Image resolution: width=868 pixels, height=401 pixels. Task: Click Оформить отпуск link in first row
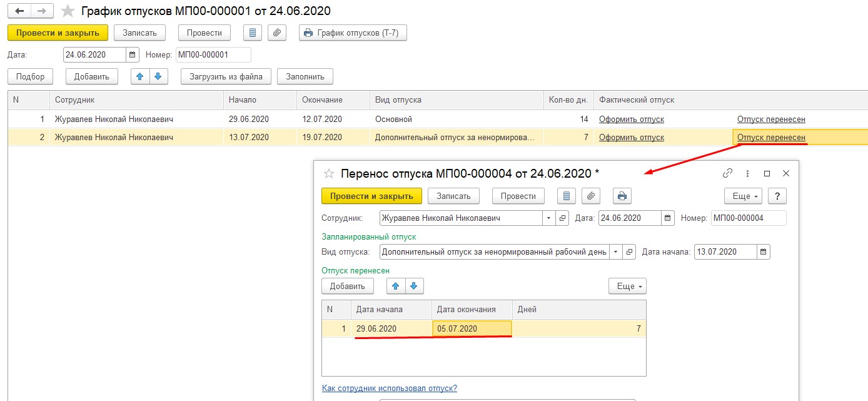[632, 119]
